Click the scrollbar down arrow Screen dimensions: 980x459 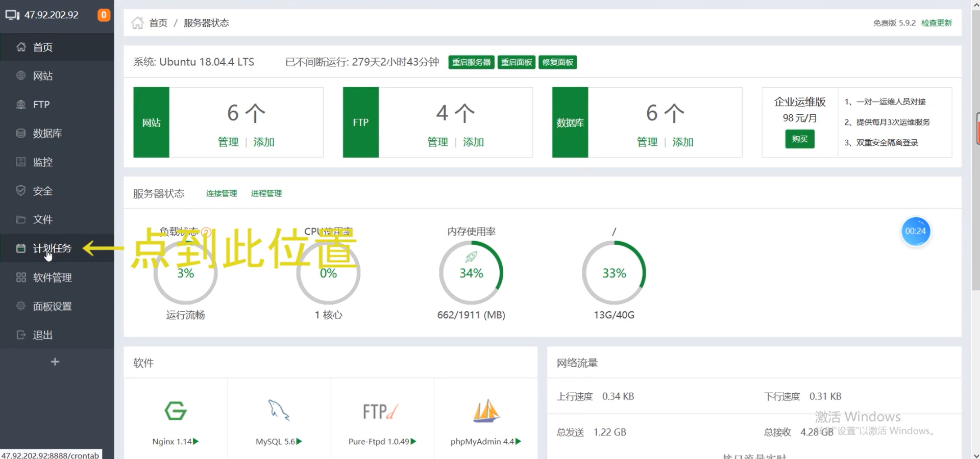tap(975, 455)
